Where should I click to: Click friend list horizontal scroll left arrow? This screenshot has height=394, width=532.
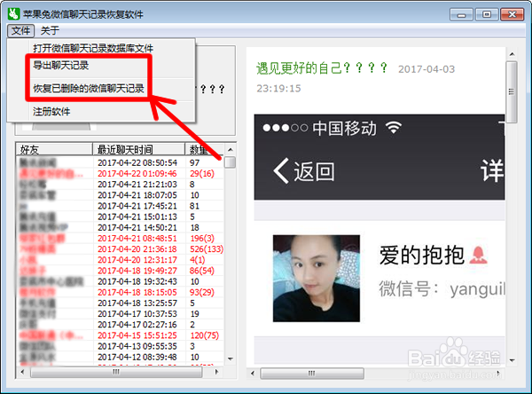point(22,372)
